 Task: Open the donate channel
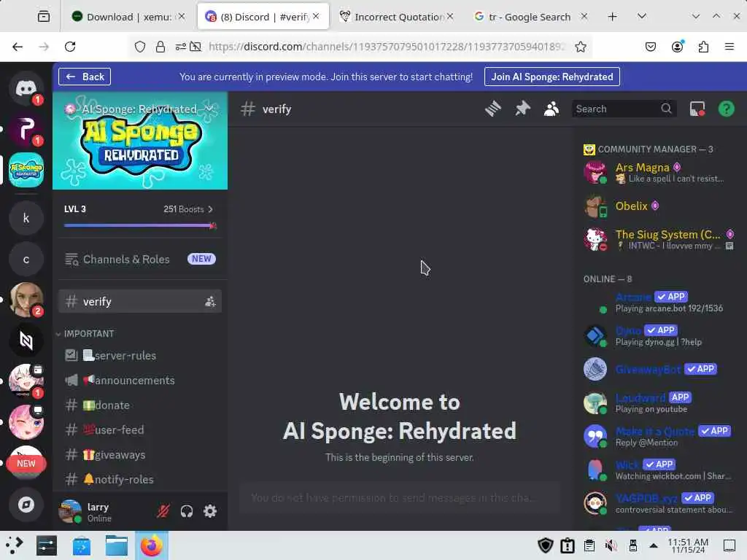coord(140,405)
